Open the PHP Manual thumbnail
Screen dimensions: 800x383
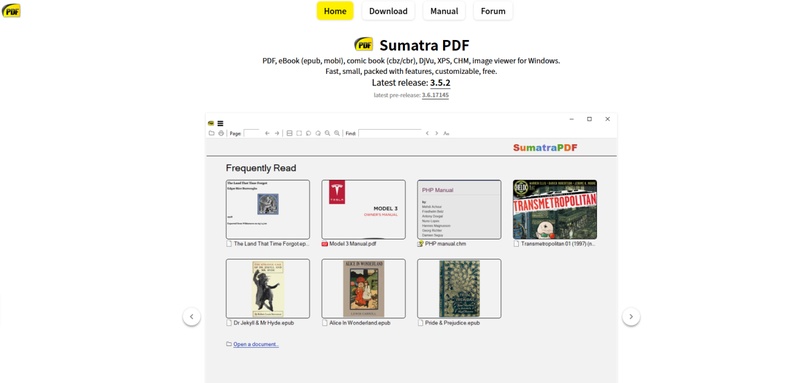tap(459, 209)
